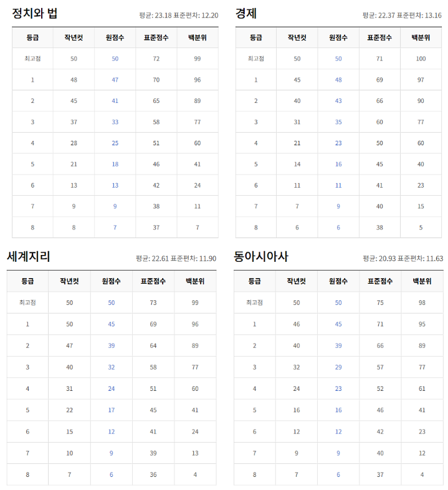Click 표준점수 36 in 세계지리 grade 8

click(x=153, y=474)
